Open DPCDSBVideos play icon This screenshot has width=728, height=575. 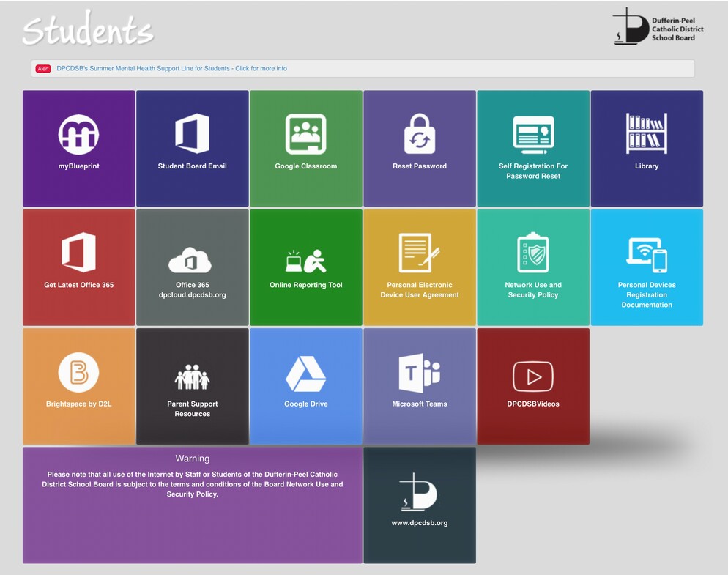[x=533, y=376]
